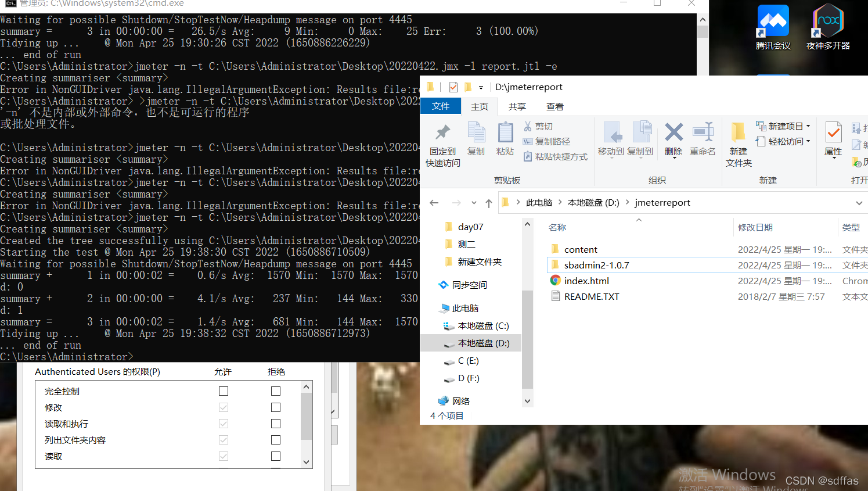Click the Explorer back arrow

434,203
